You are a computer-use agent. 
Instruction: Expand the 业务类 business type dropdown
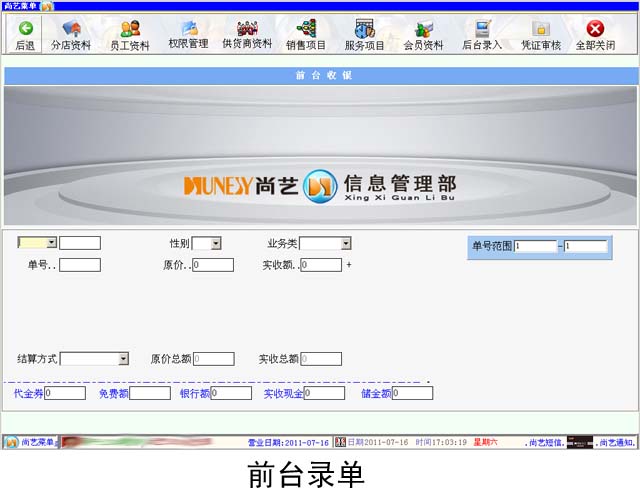[345, 243]
